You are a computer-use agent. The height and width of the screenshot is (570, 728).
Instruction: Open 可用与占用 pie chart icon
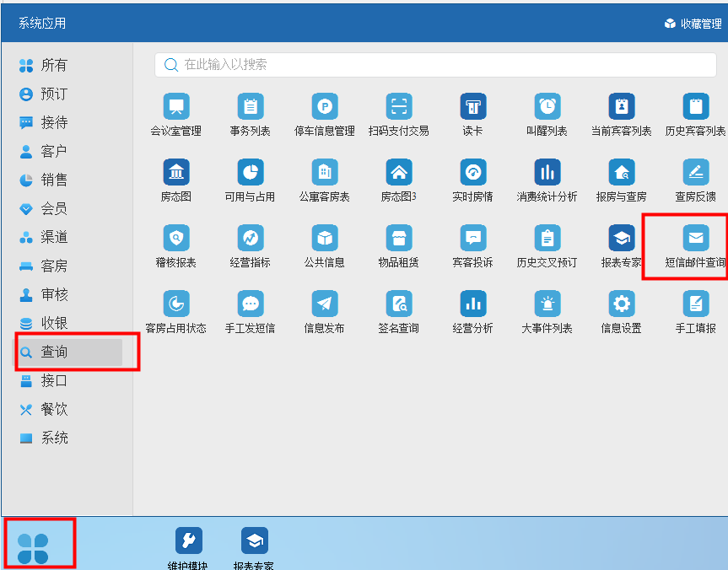point(251,173)
